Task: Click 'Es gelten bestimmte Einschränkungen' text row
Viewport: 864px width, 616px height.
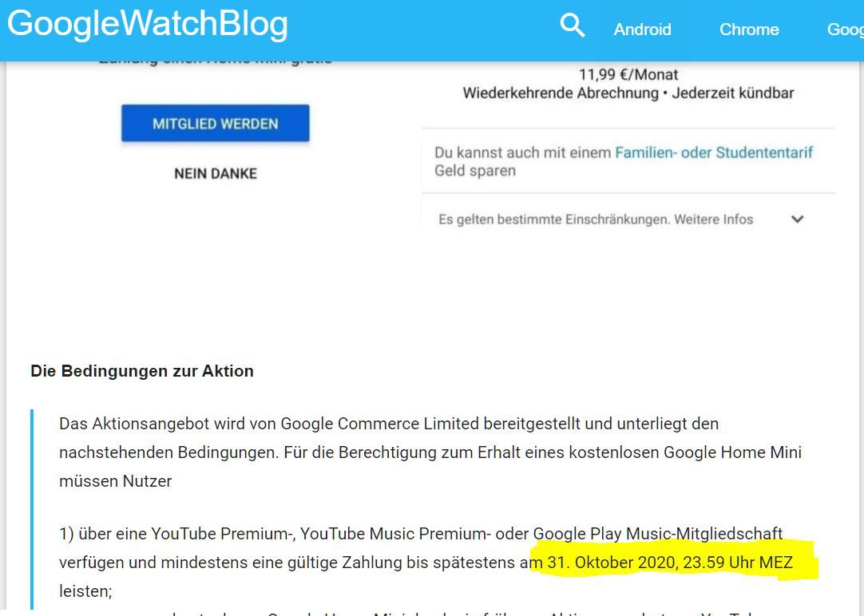Action: click(596, 219)
